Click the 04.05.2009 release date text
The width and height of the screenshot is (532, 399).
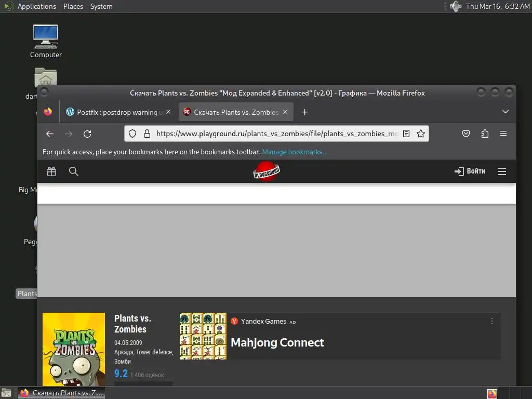(128, 343)
